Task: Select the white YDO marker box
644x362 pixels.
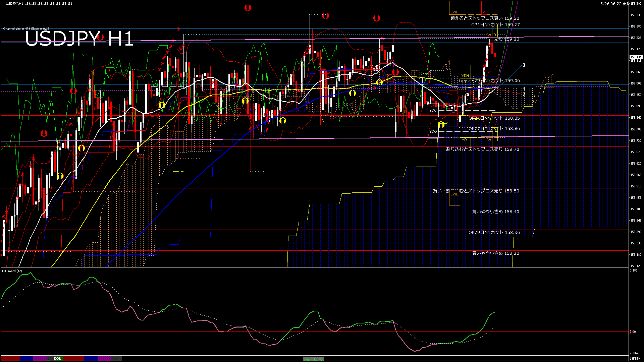Action: point(433,131)
